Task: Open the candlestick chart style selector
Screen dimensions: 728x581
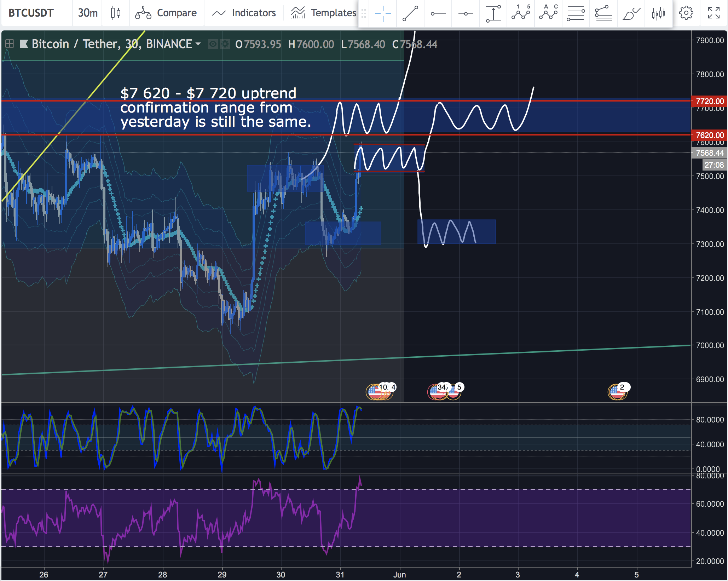Action: (115, 13)
